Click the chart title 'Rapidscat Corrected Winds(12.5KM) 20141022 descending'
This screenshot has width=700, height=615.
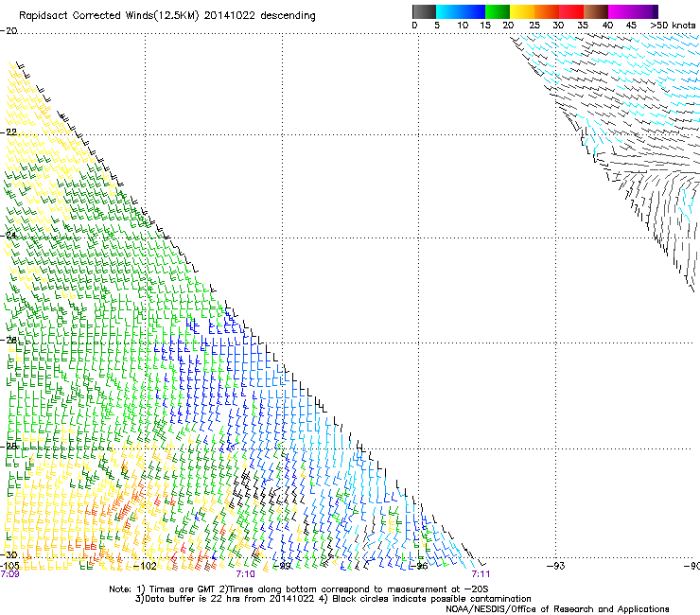(x=167, y=16)
